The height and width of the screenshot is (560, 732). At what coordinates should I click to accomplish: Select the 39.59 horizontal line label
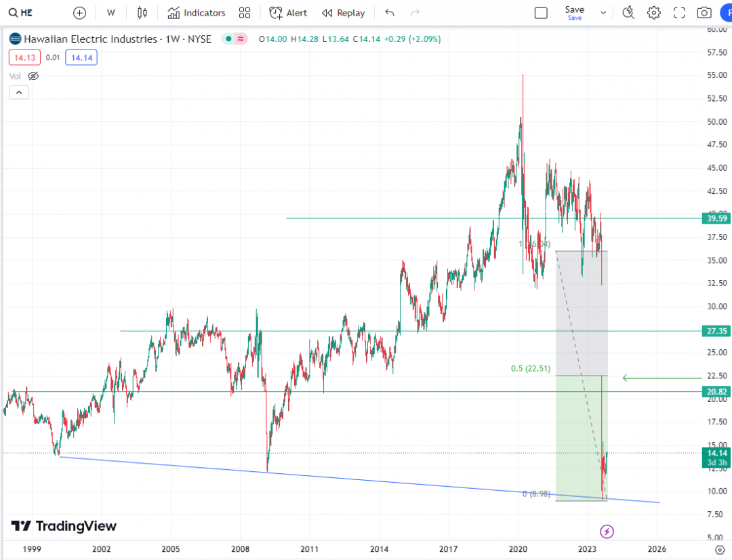tap(716, 218)
